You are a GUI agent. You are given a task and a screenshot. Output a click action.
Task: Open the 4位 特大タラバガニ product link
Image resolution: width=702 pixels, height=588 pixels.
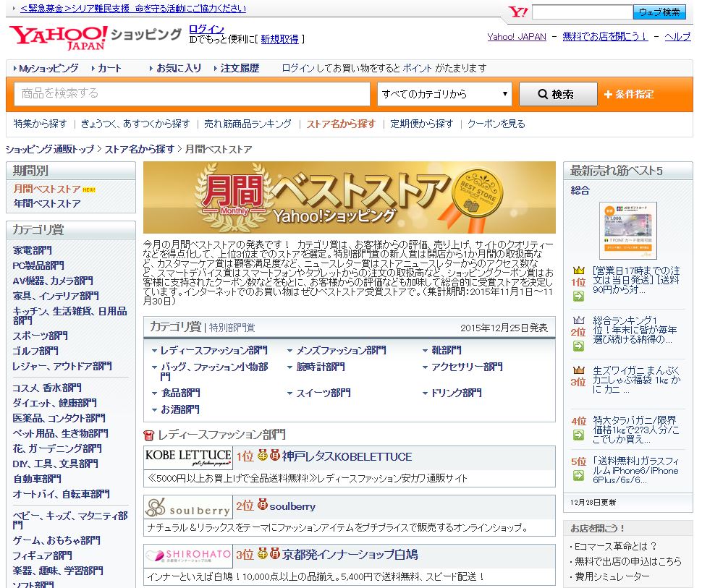[x=636, y=430]
